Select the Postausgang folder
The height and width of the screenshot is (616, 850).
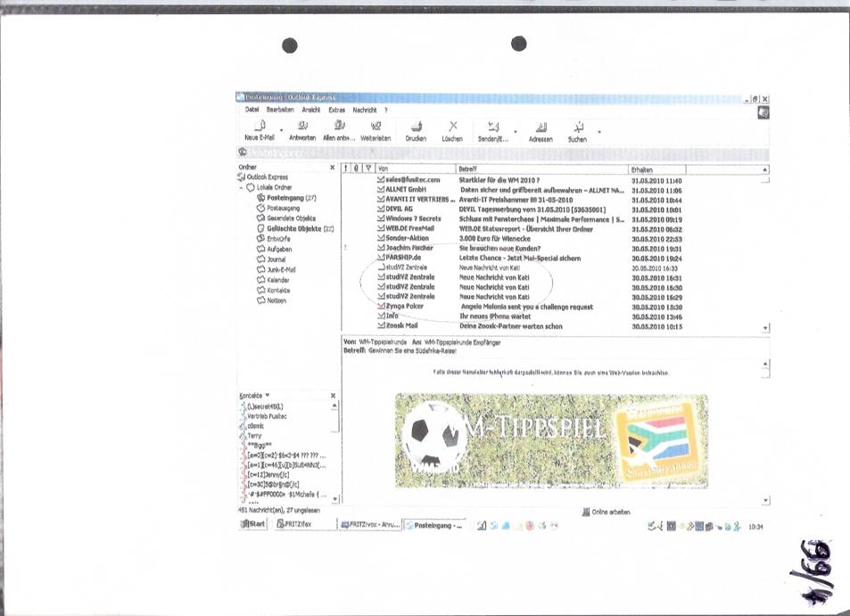coord(278,208)
